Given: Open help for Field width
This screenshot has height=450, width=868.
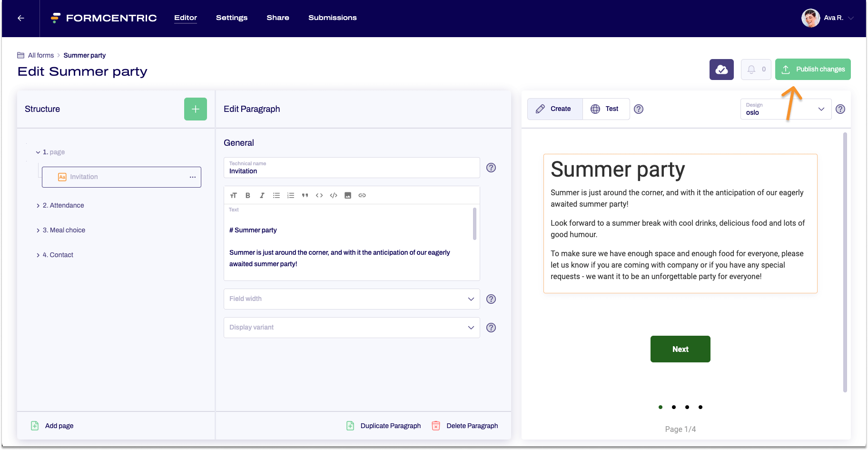Looking at the screenshot, I should (x=491, y=299).
